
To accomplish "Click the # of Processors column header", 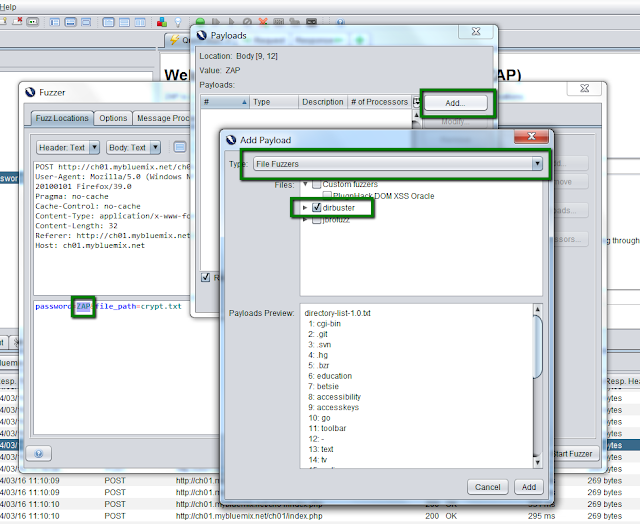I will (x=379, y=102).
